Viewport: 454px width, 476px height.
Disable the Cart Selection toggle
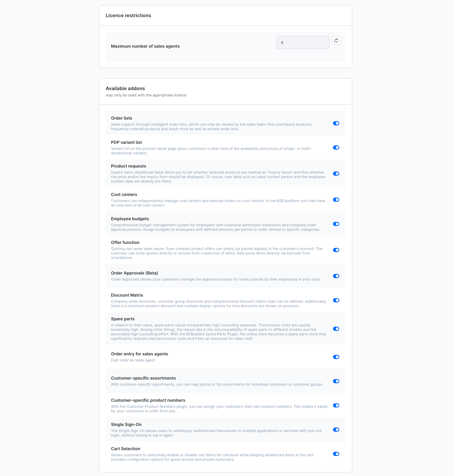(336, 454)
